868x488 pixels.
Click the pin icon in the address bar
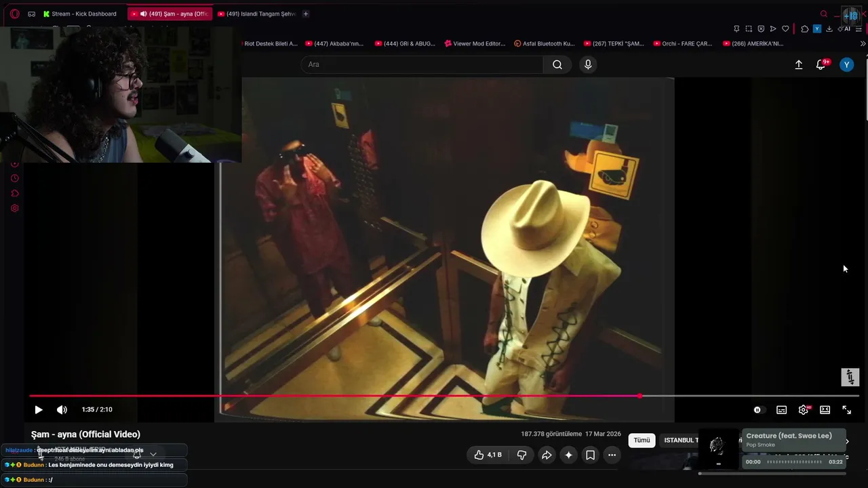[x=736, y=28]
